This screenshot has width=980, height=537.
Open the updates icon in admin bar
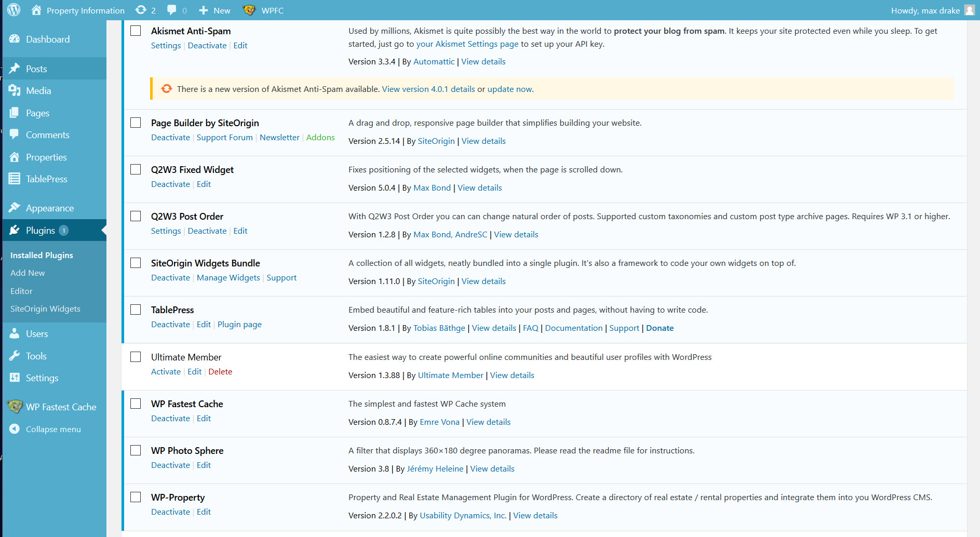[141, 10]
